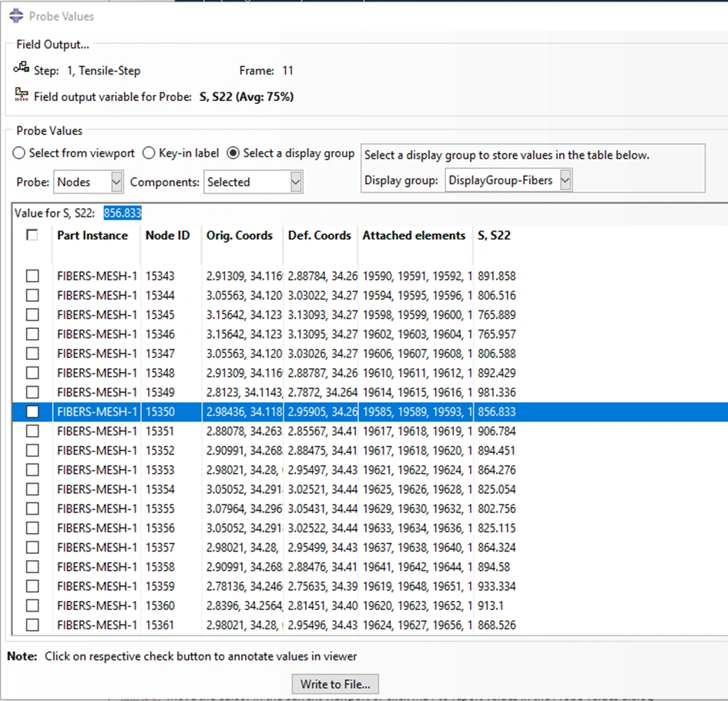
Task: Check the box for node 15360
Action: pyautogui.click(x=32, y=605)
